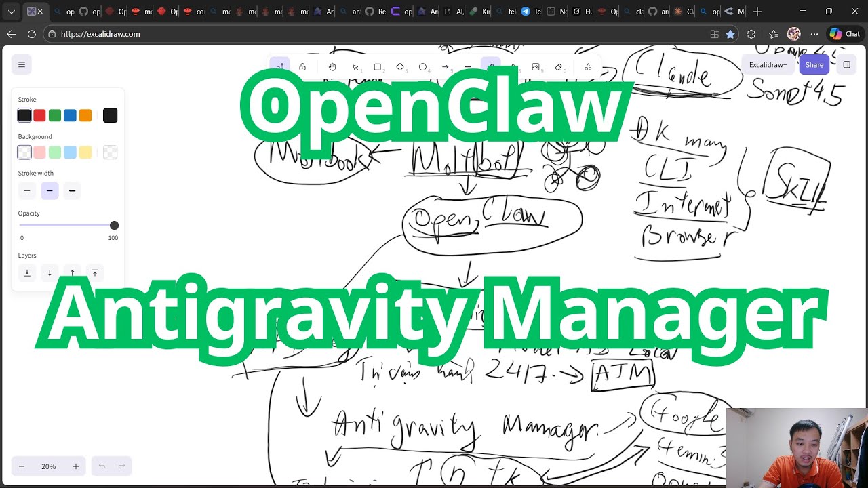Click the Opacity slider handle
Viewport: 868px width, 488px height.
coord(114,225)
